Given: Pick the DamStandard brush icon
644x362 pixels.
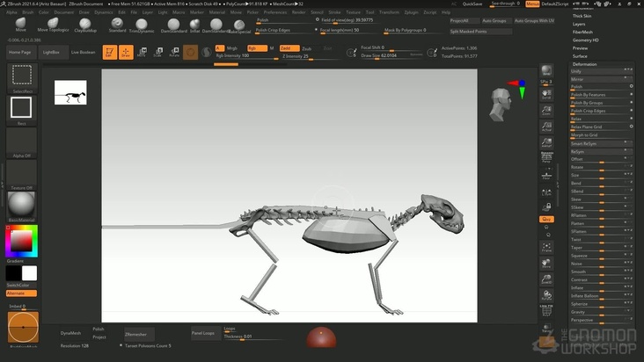Looking at the screenshot, I should click(174, 25).
